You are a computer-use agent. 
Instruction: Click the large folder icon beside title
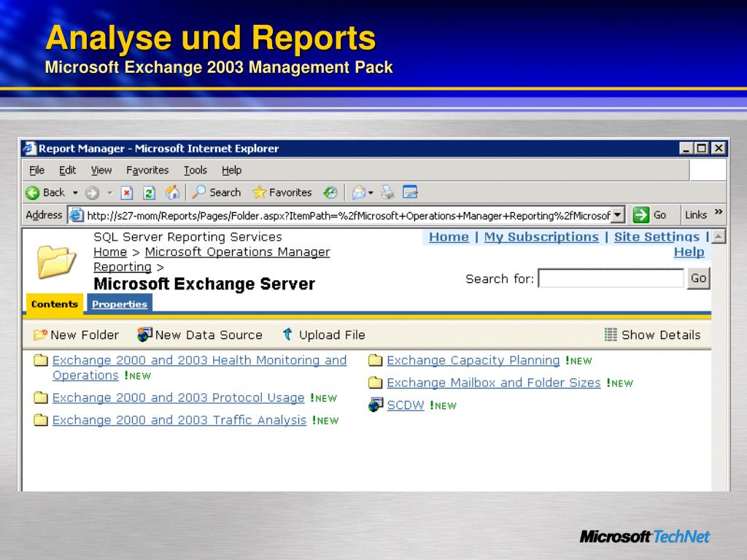pyautogui.click(x=56, y=262)
